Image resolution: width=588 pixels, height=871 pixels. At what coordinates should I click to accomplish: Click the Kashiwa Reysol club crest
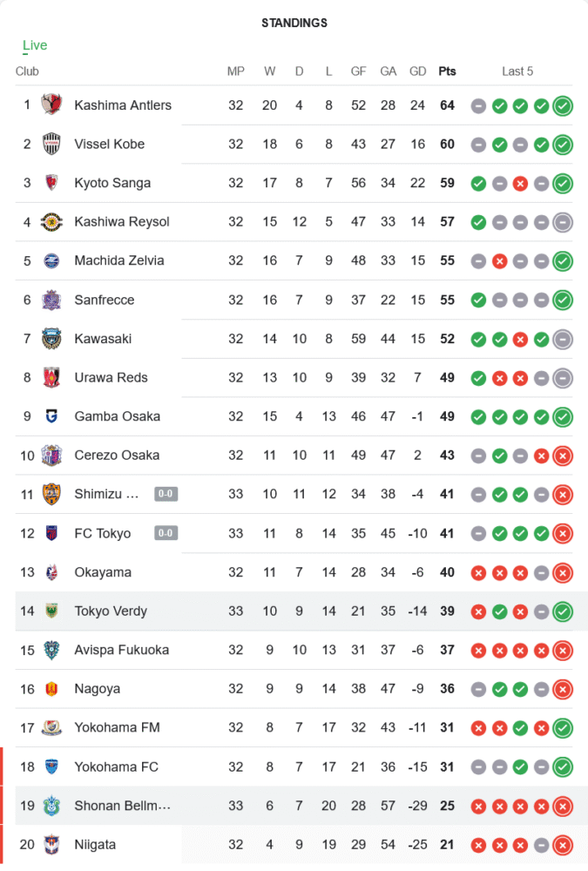(x=52, y=222)
